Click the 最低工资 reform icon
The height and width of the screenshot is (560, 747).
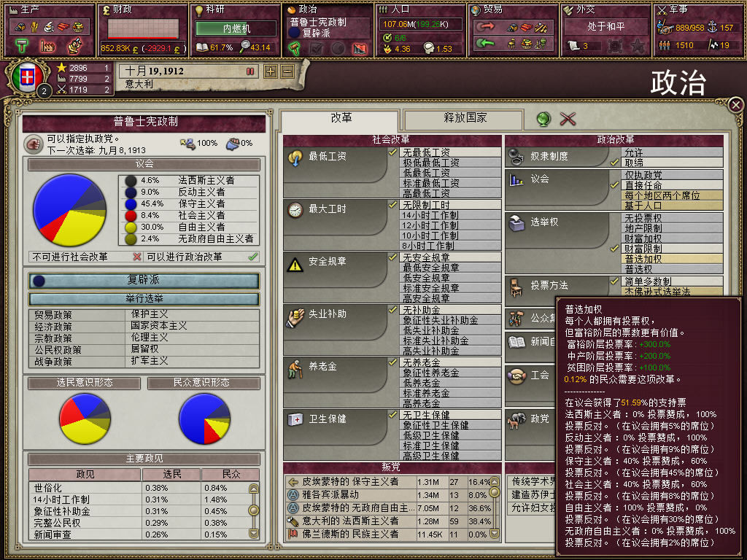click(295, 157)
